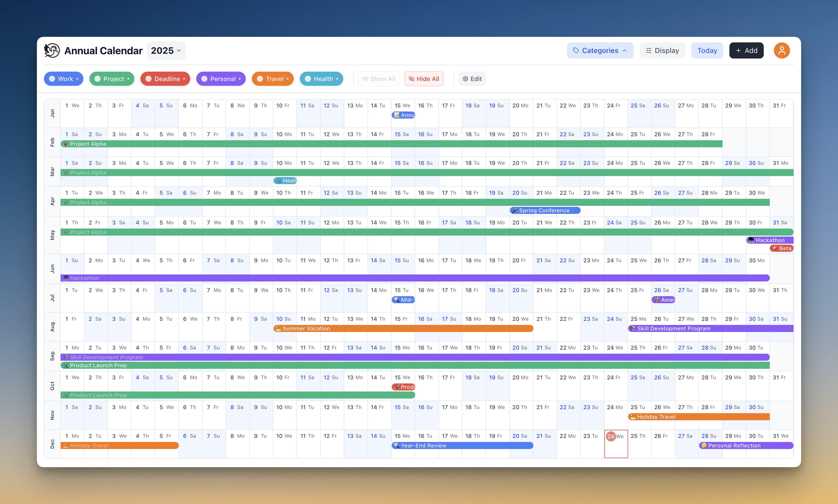Screen dimensions: 838x504
Task: Click the Travel orange color pill
Action: (x=273, y=79)
